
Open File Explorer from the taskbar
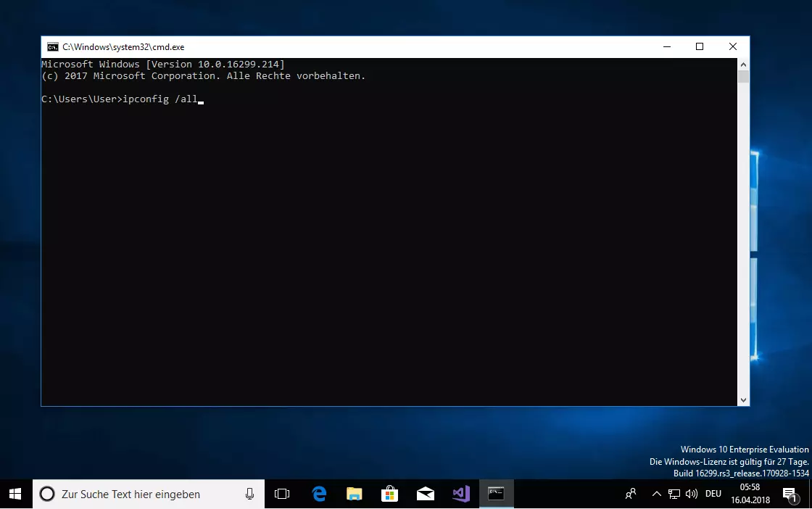click(355, 494)
